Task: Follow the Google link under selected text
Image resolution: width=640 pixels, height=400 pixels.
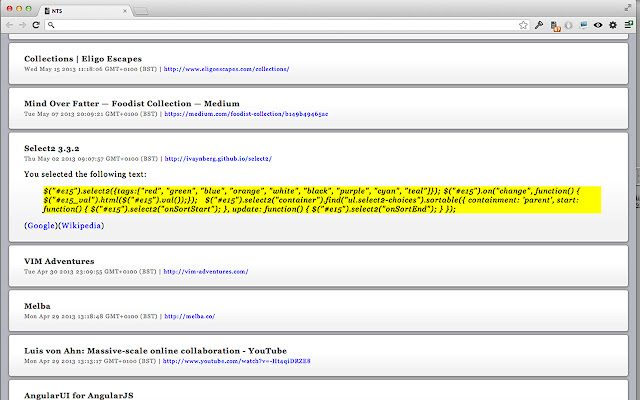Action: [41, 225]
